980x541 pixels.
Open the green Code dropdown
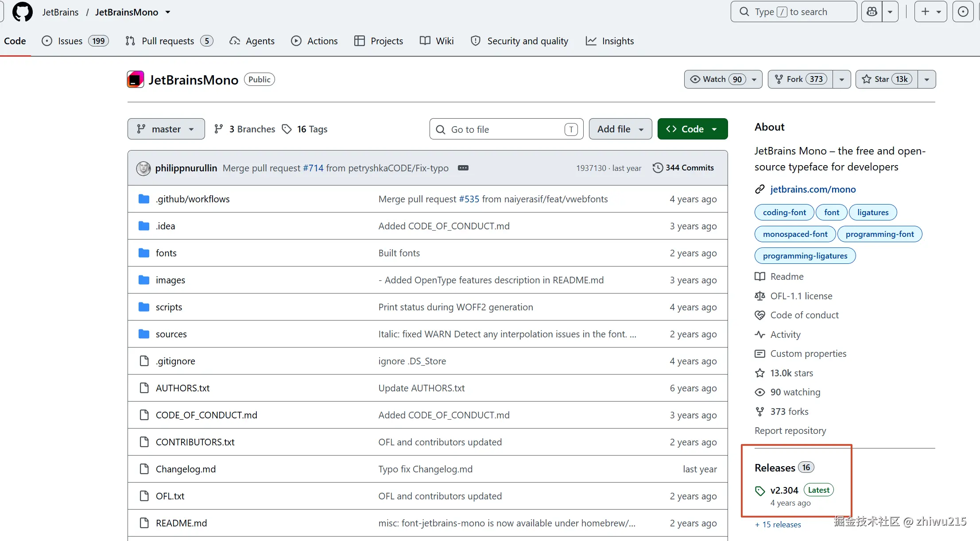point(693,129)
